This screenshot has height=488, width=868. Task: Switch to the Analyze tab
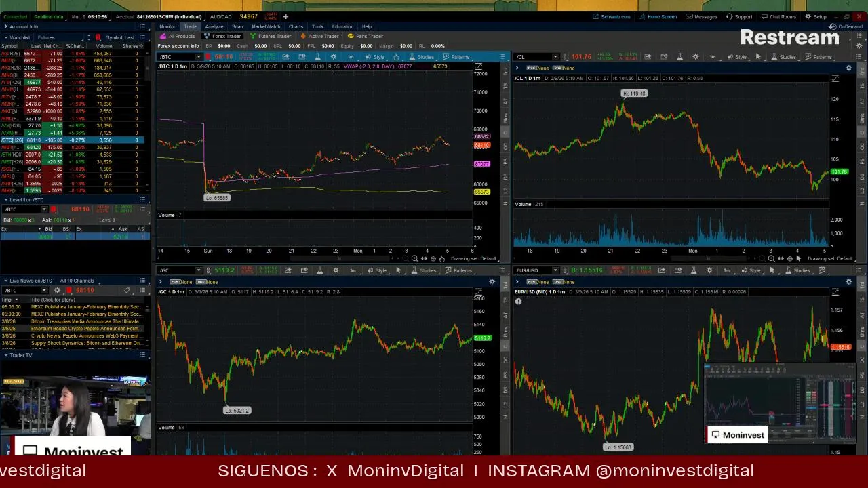214,26
